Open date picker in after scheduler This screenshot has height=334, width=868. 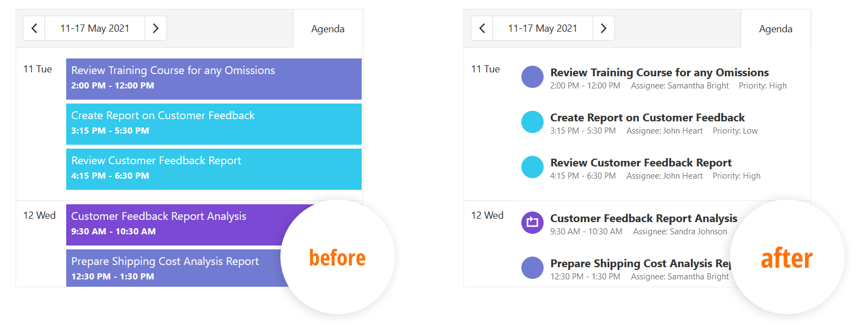542,28
